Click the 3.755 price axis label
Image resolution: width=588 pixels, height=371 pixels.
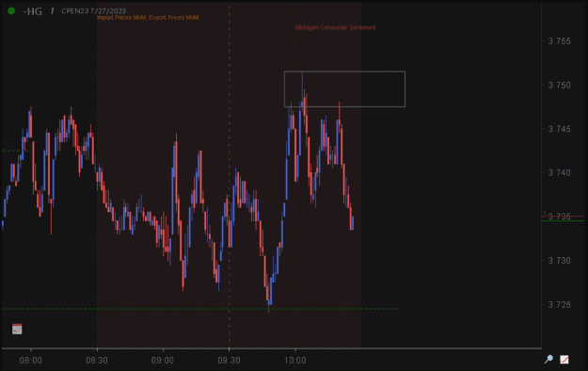[559, 40]
